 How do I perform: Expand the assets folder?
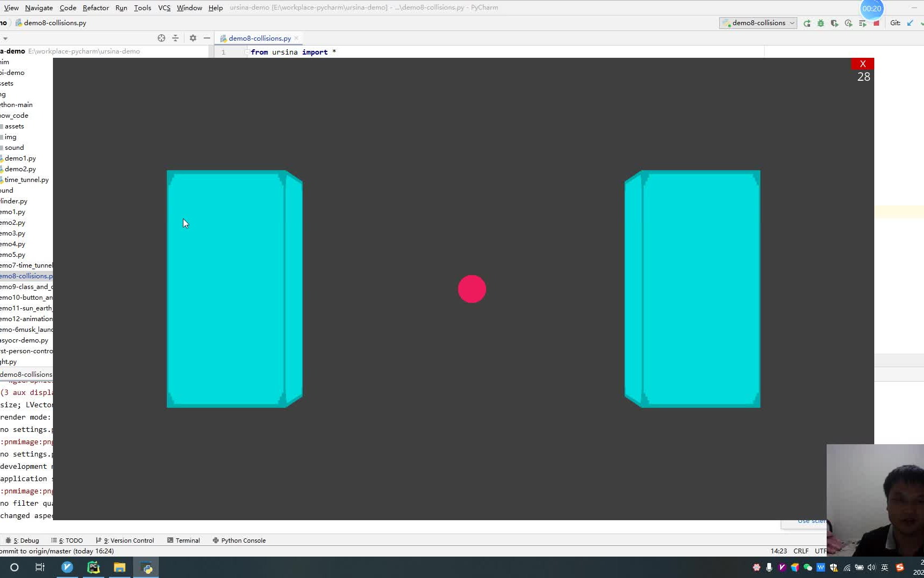click(x=14, y=126)
